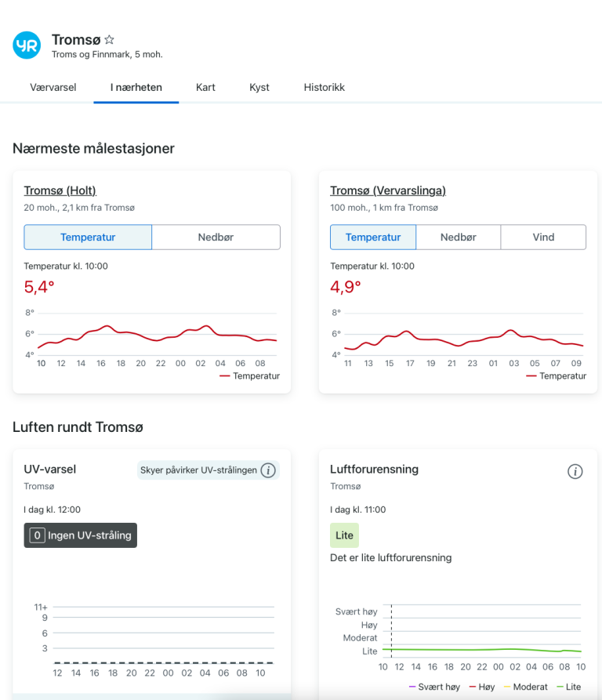The height and width of the screenshot is (700, 602).
Task: Click the 4,9° temperature reading
Action: point(346,287)
